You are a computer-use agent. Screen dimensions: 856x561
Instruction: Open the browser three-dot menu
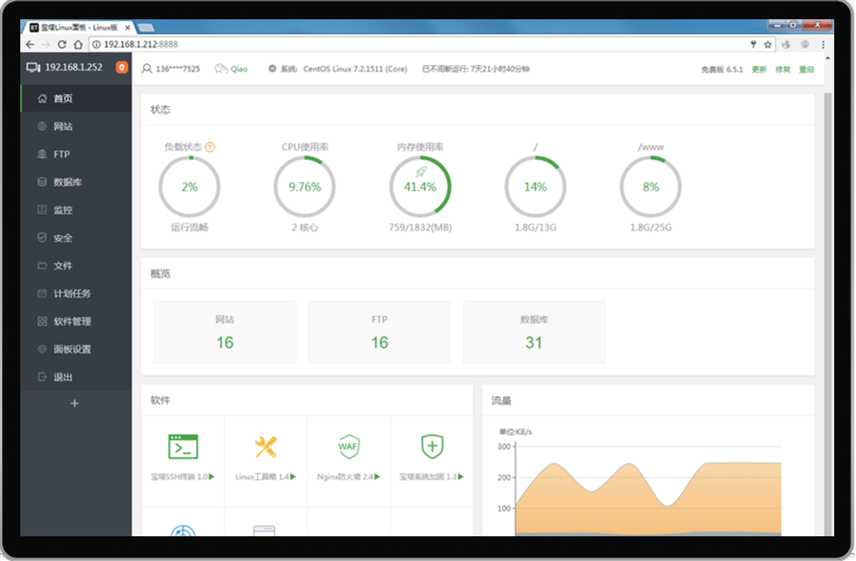[x=823, y=44]
